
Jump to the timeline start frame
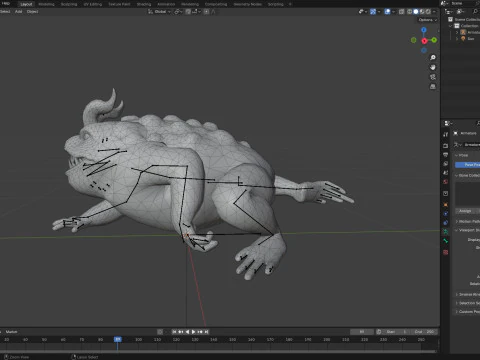click(174, 332)
